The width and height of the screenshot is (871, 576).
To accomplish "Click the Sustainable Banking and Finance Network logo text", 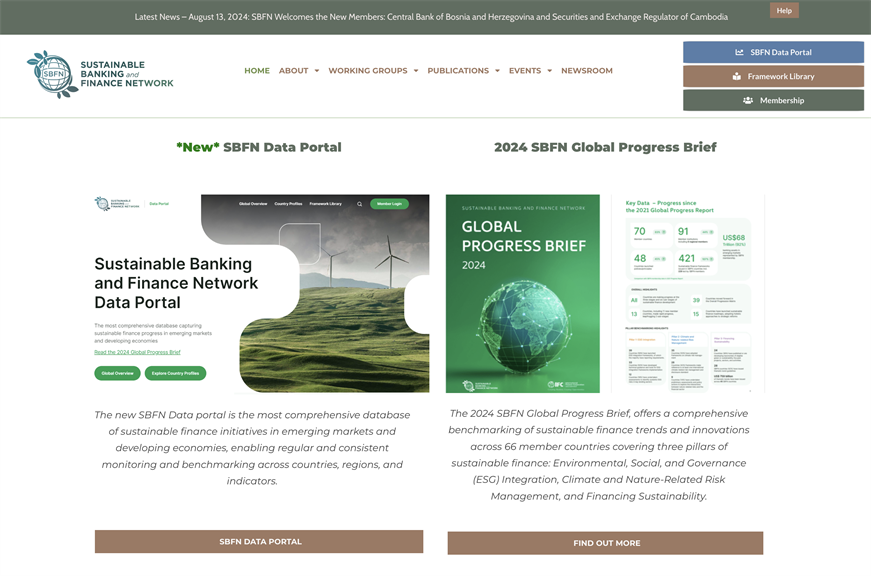I will pos(127,74).
